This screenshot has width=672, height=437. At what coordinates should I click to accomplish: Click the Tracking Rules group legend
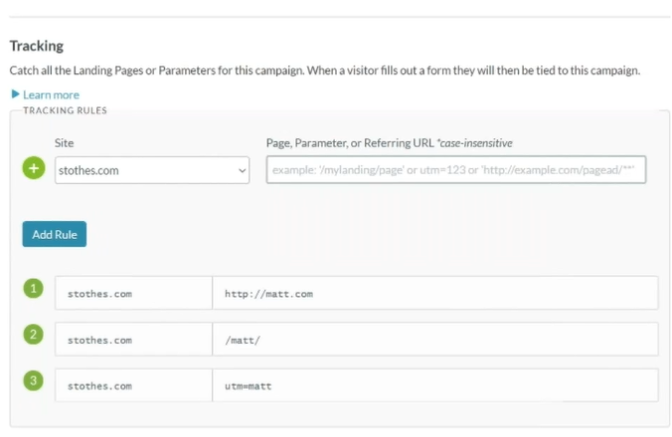coord(65,110)
